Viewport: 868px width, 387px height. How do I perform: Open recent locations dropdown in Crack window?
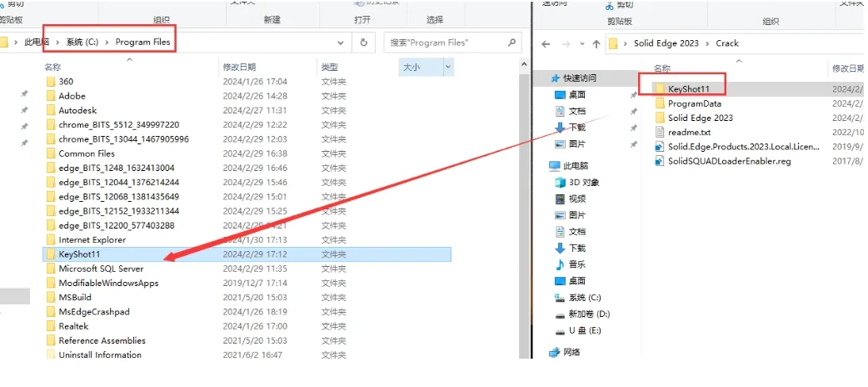pyautogui.click(x=581, y=44)
